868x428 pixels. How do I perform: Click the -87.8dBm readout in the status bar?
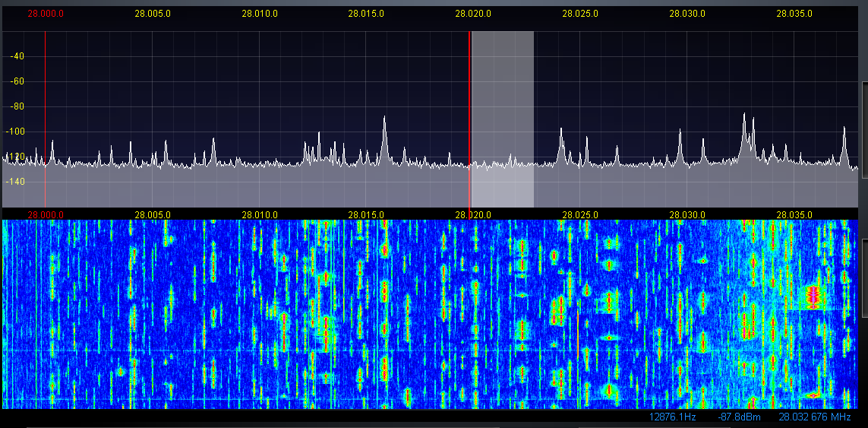pos(739,417)
